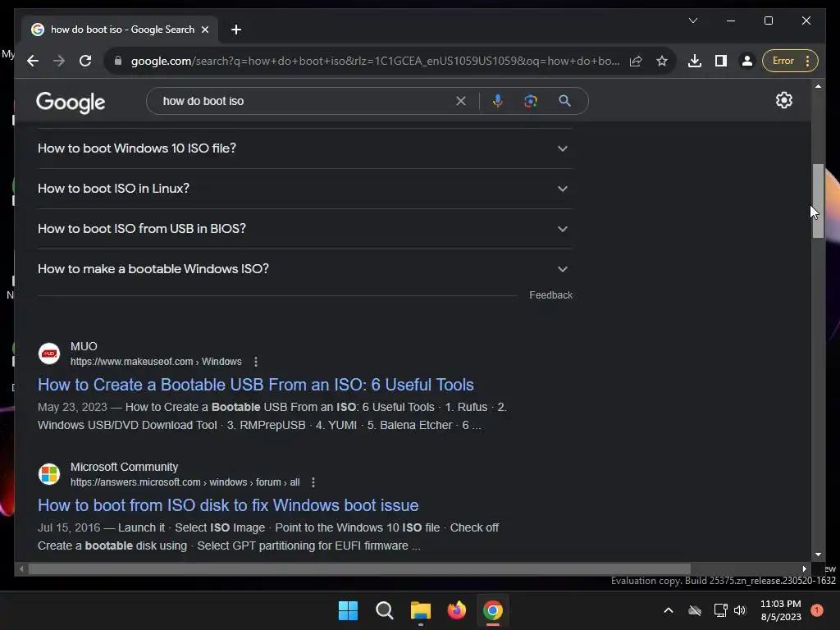This screenshot has width=840, height=630.
Task: Expand 'How to boot ISO in Linux?'
Action: click(304, 189)
